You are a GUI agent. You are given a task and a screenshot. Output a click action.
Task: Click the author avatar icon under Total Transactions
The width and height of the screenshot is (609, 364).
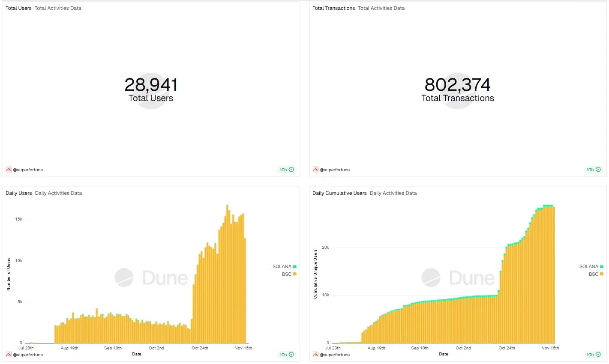pos(315,170)
